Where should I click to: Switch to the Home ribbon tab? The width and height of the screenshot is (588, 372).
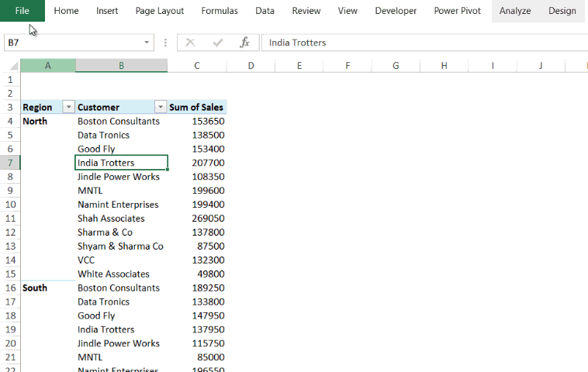(x=67, y=11)
